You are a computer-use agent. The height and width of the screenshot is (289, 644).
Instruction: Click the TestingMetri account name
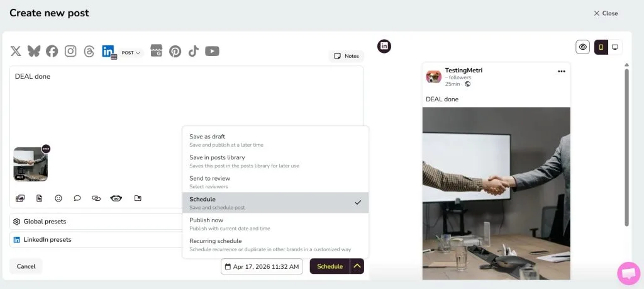pyautogui.click(x=464, y=71)
